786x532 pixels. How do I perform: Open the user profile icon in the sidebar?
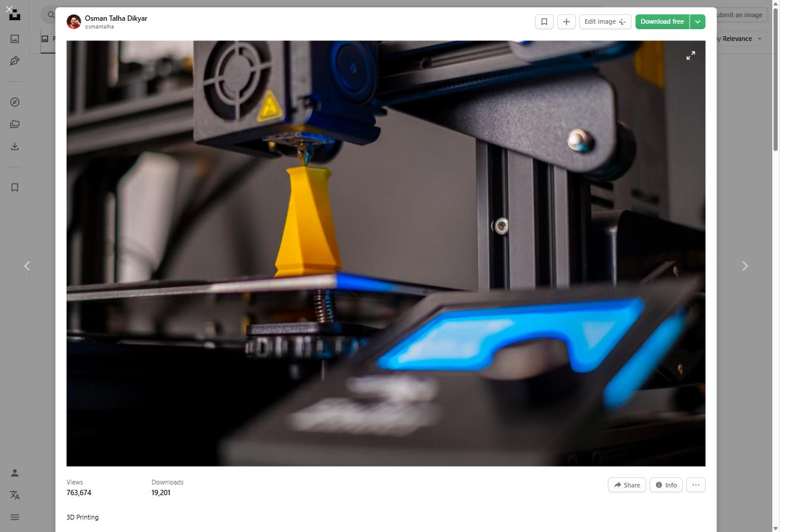tap(15, 473)
